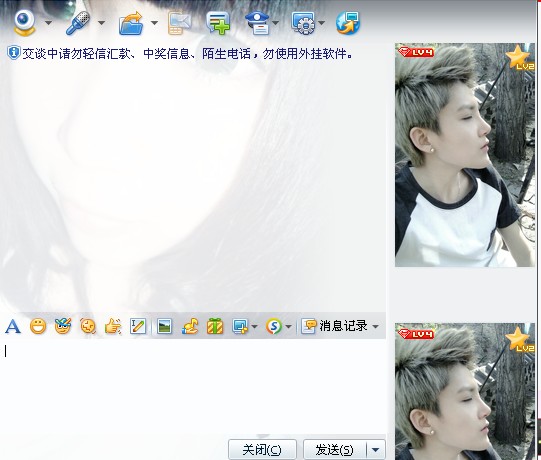Click the 关闭(C) button
The height and width of the screenshot is (460, 541).
click(x=262, y=450)
